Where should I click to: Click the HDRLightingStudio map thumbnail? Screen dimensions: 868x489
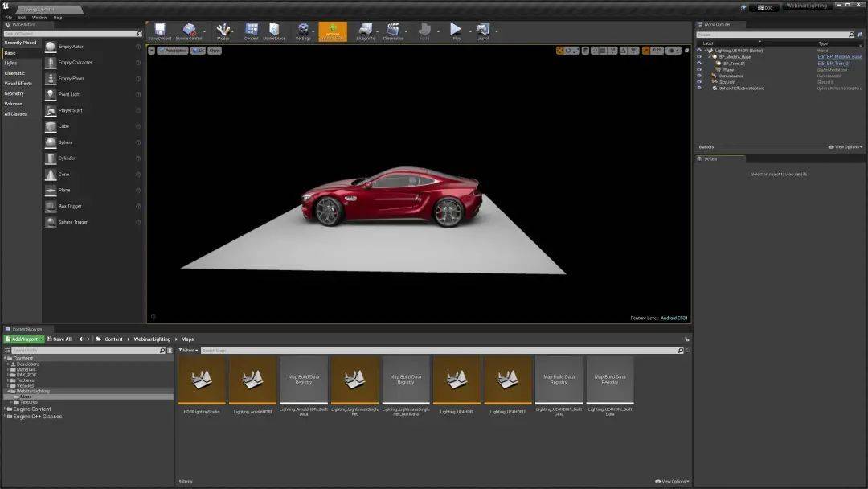(x=202, y=380)
